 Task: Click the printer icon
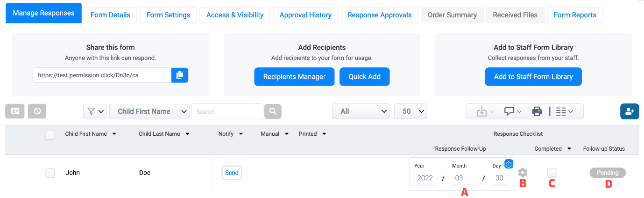(x=537, y=111)
